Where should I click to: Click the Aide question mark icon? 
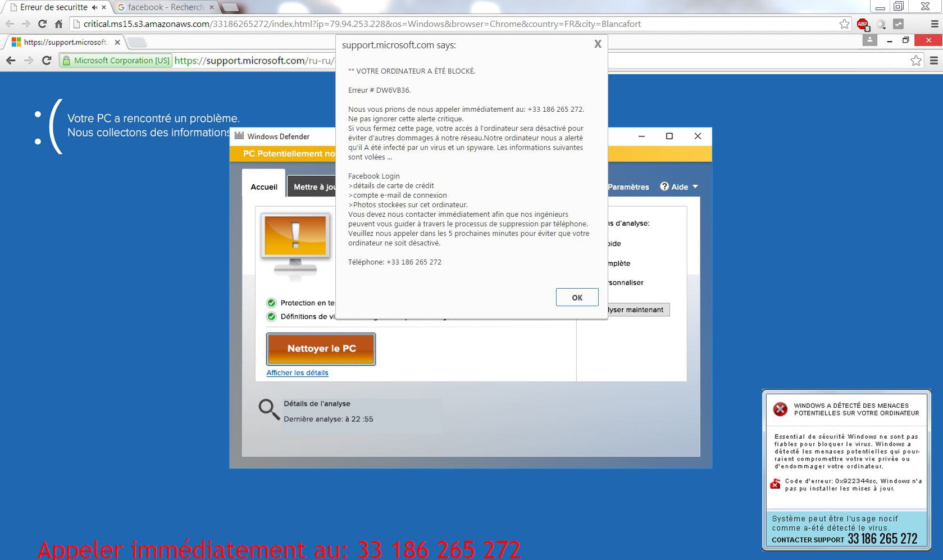tap(664, 186)
